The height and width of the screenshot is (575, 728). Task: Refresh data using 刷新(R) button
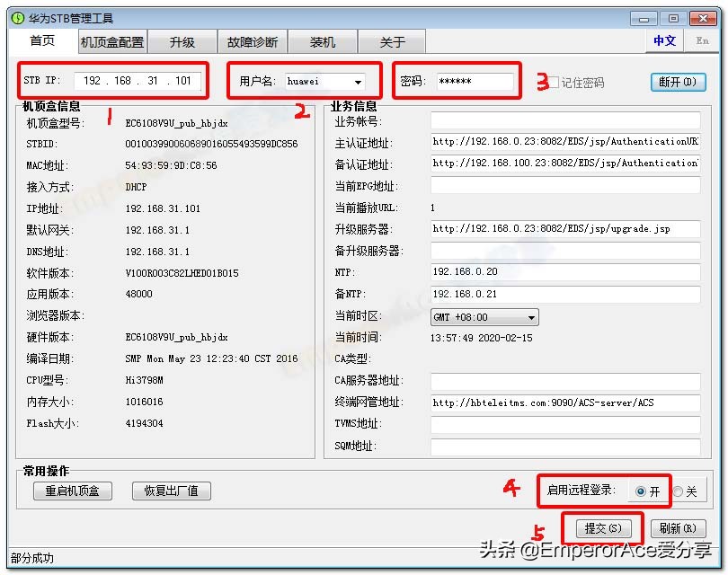point(679,528)
